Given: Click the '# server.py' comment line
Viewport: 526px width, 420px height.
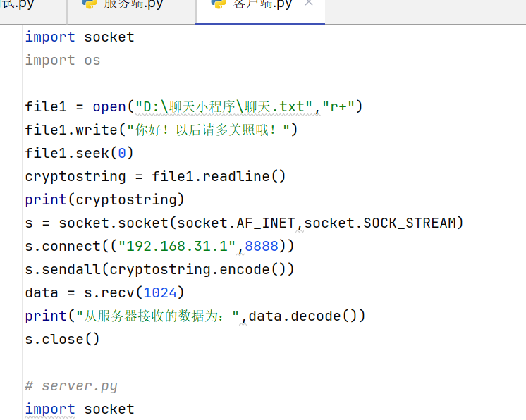Looking at the screenshot, I should click(71, 385).
